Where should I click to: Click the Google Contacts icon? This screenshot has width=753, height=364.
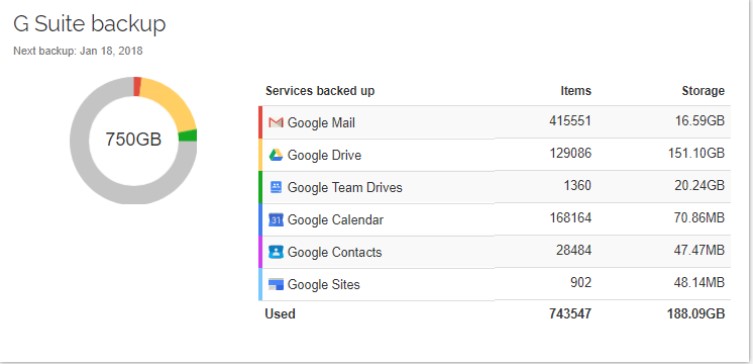point(276,252)
